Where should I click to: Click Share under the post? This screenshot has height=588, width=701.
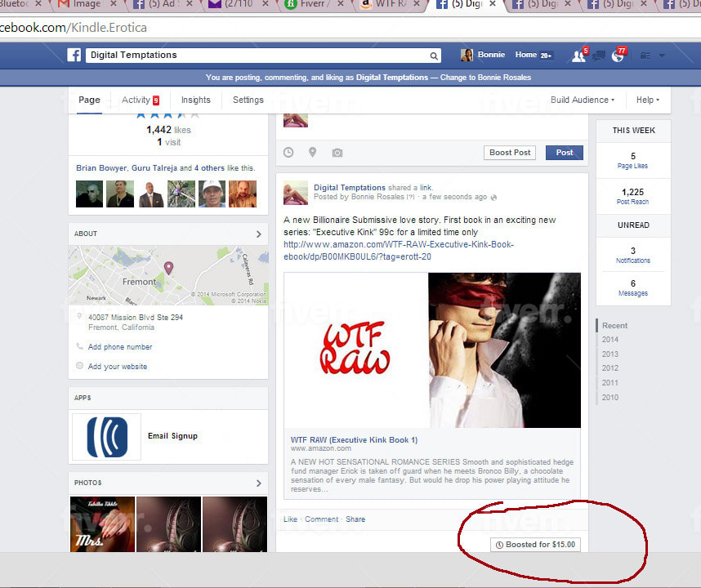click(355, 519)
